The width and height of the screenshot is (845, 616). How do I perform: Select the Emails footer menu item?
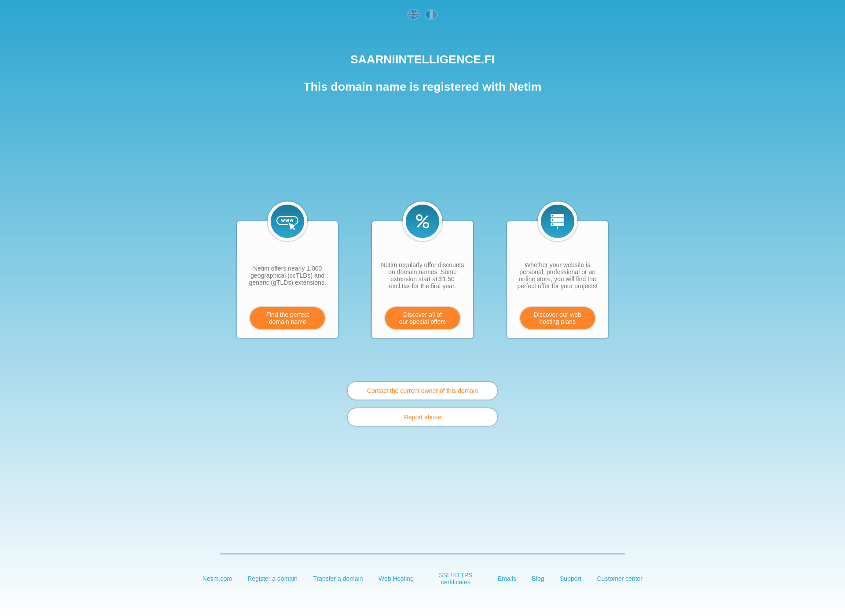[x=507, y=579]
